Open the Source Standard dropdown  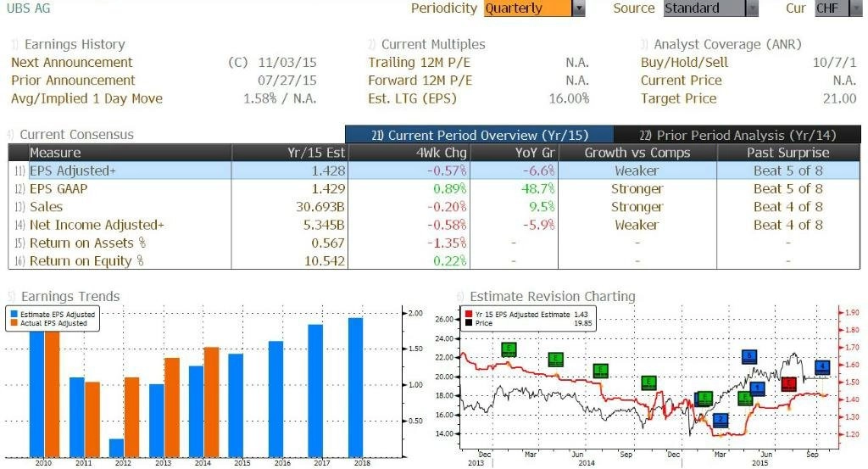click(711, 8)
